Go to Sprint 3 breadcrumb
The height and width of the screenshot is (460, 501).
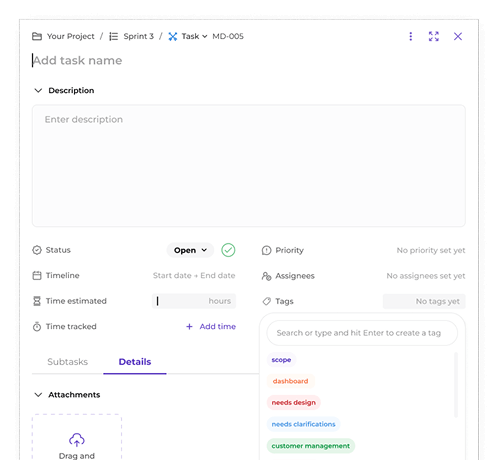click(x=139, y=36)
